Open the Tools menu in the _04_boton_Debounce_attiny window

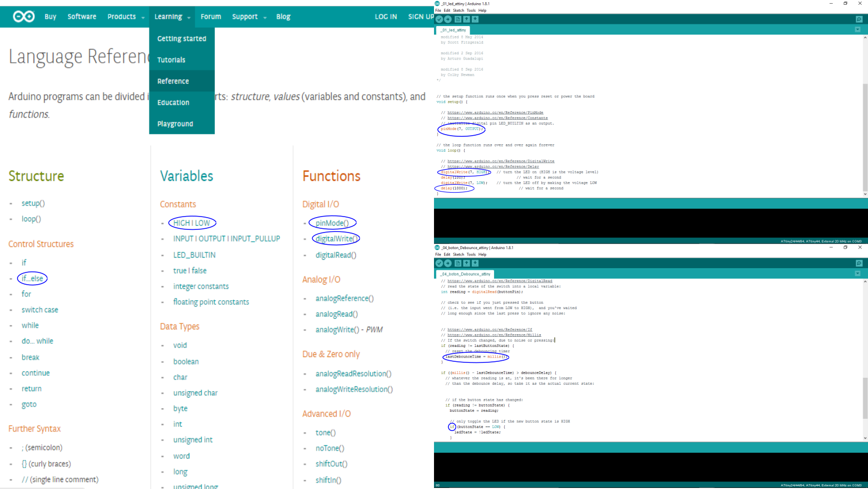[471, 255]
